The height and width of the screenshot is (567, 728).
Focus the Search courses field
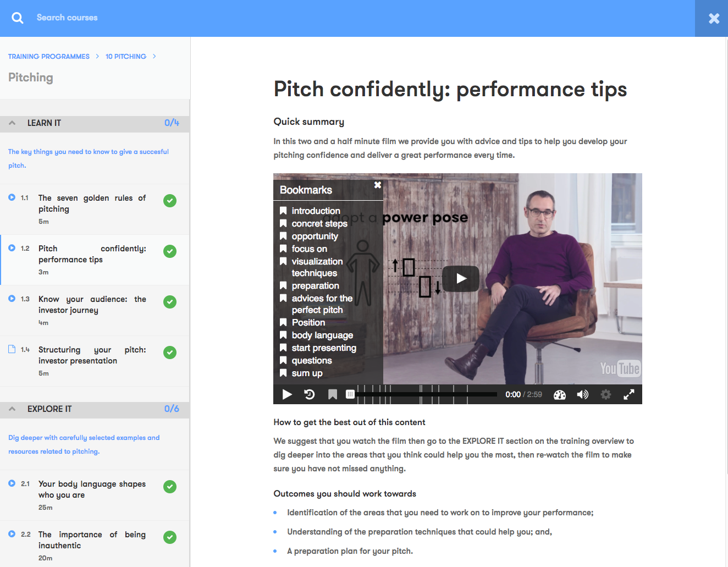[67, 18]
